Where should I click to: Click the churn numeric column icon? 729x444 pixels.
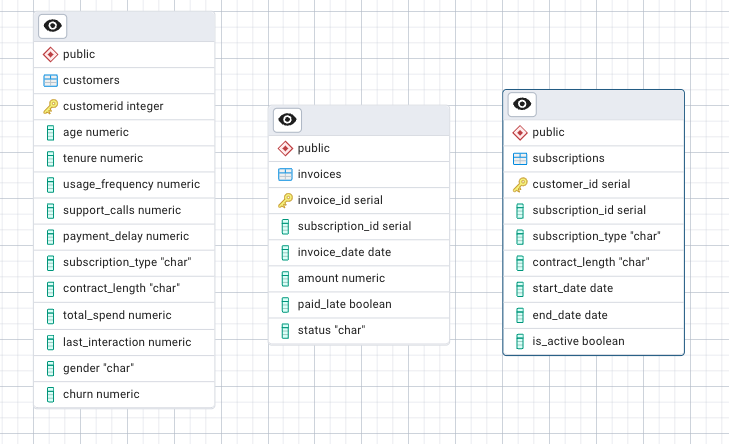50,394
